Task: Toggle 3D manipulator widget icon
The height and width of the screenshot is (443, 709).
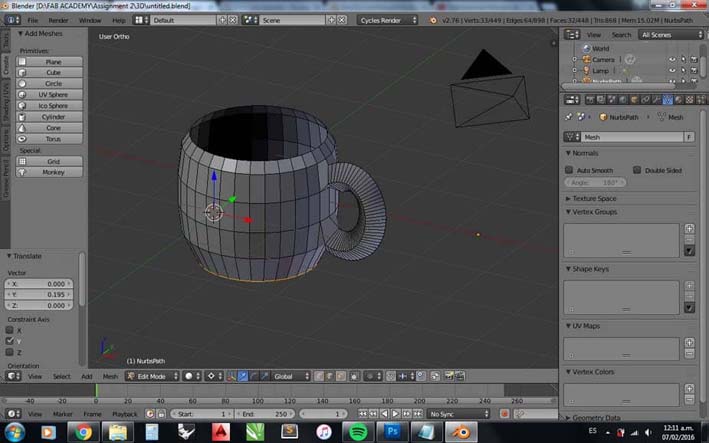Action: [232, 376]
